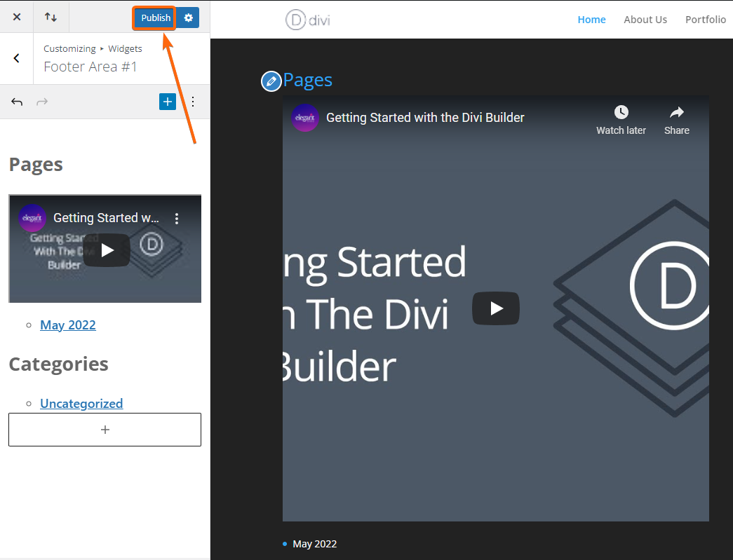Click the bottom add block plus box
This screenshot has height=560, width=733.
(105, 430)
